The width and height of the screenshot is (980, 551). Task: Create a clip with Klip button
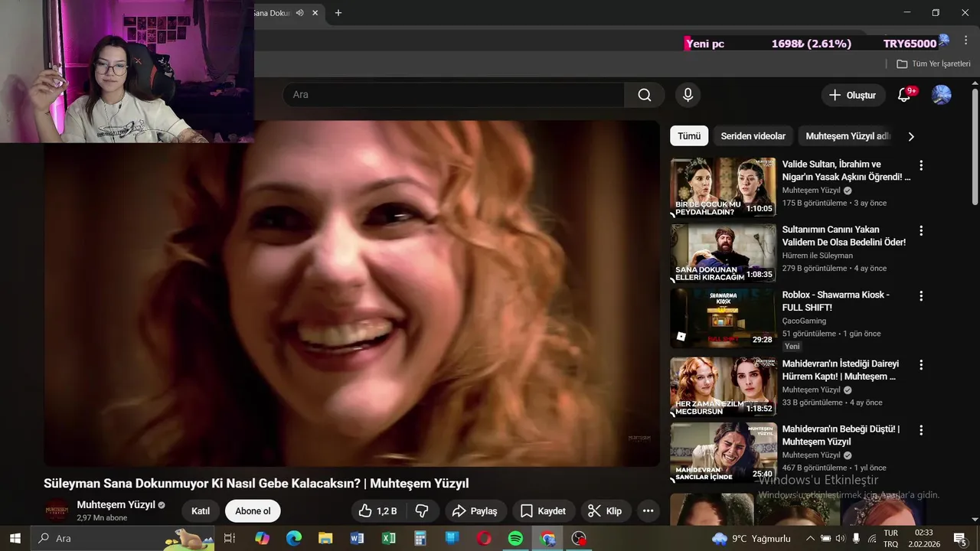click(605, 511)
